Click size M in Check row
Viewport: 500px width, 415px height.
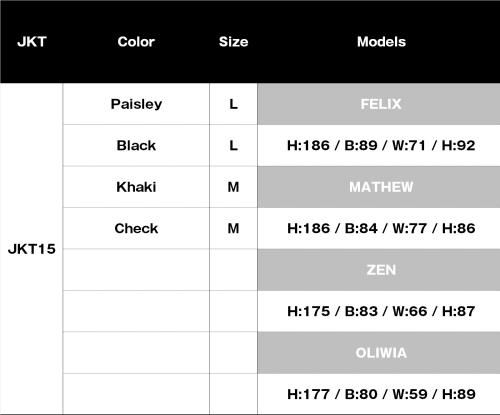click(233, 228)
